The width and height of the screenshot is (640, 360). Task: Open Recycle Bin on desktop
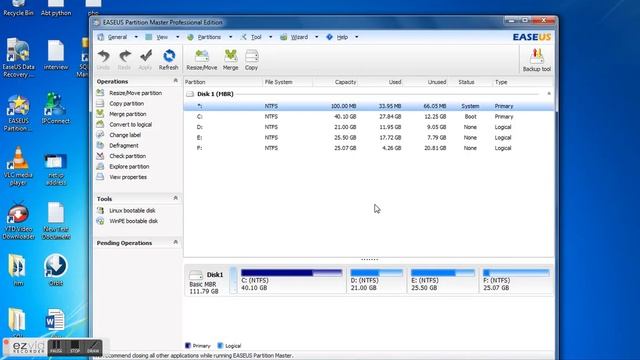[18, 8]
